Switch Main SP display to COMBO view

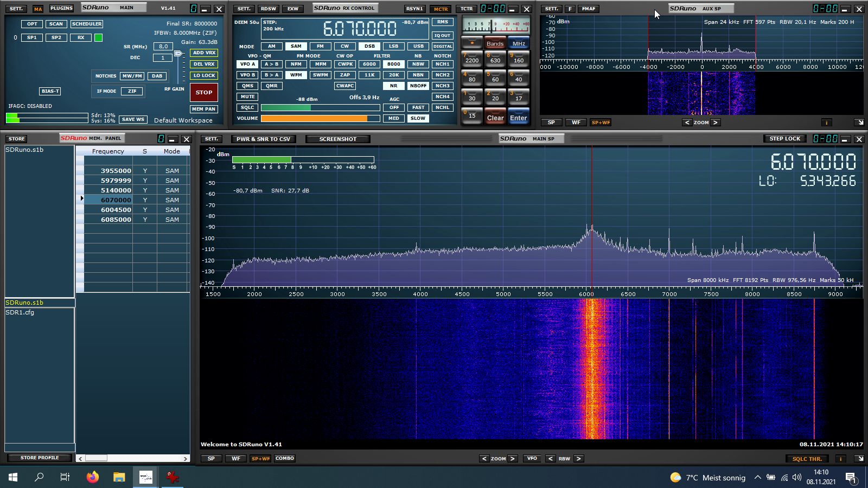click(284, 459)
